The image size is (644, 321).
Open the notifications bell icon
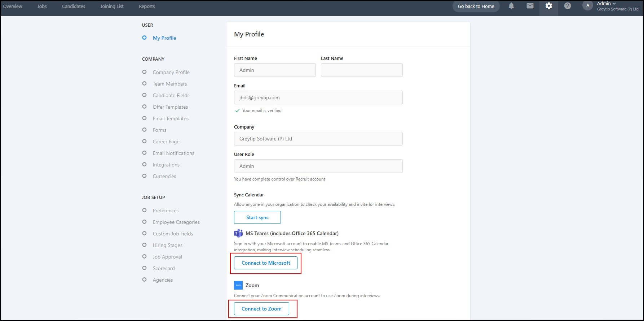click(511, 6)
